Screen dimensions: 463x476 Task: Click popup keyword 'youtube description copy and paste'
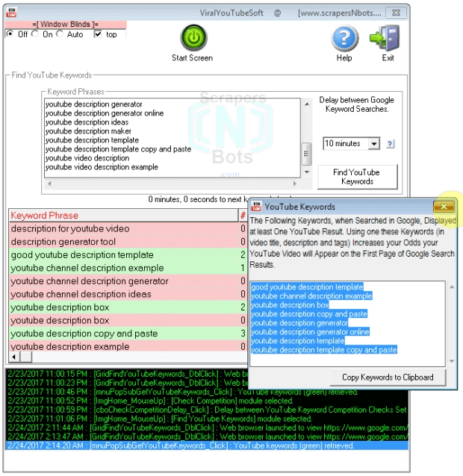309,314
